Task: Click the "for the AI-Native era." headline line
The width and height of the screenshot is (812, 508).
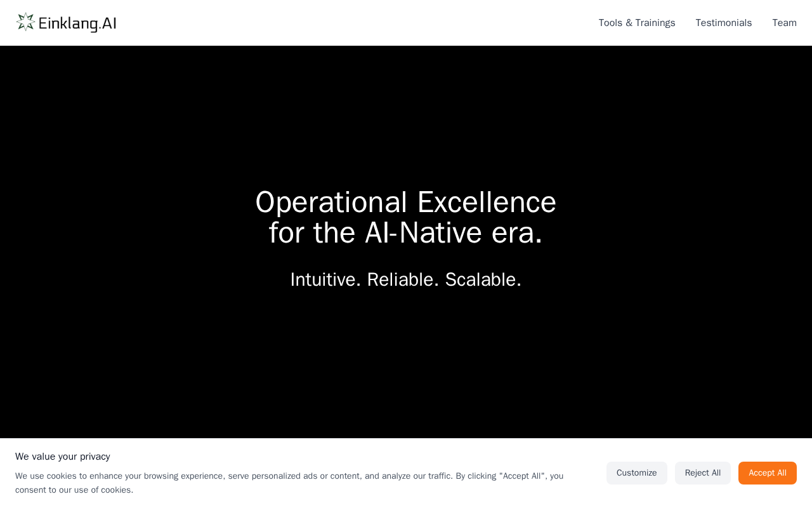Action: [x=406, y=232]
